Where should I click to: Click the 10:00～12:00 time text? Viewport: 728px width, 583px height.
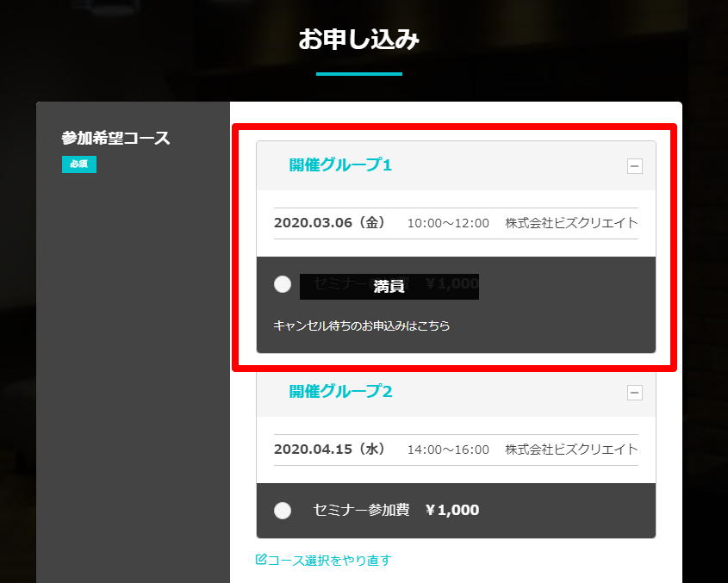448,223
